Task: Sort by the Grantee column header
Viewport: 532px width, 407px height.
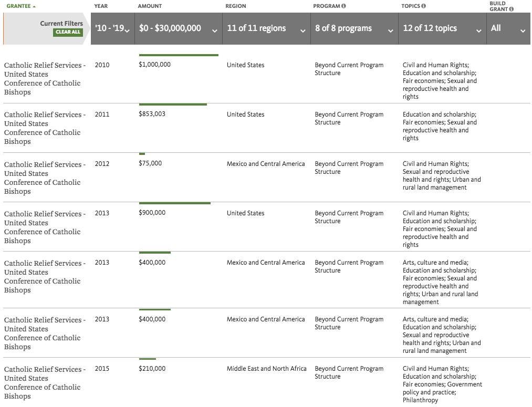Action: 19,6
